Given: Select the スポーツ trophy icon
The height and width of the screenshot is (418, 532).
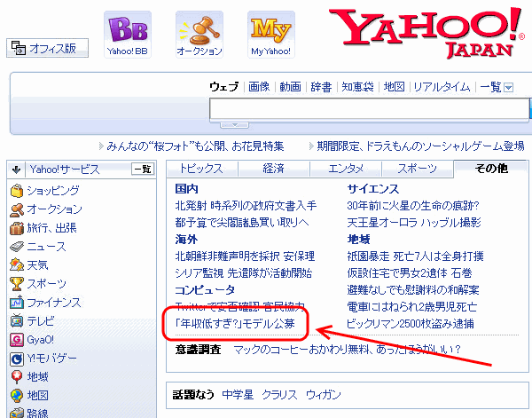Looking at the screenshot, I should click(x=17, y=284).
